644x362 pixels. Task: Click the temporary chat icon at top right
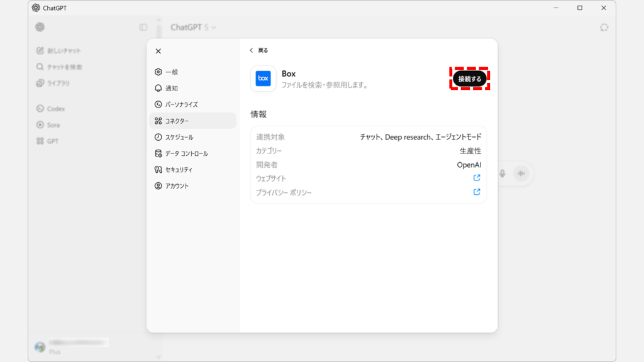tap(604, 28)
